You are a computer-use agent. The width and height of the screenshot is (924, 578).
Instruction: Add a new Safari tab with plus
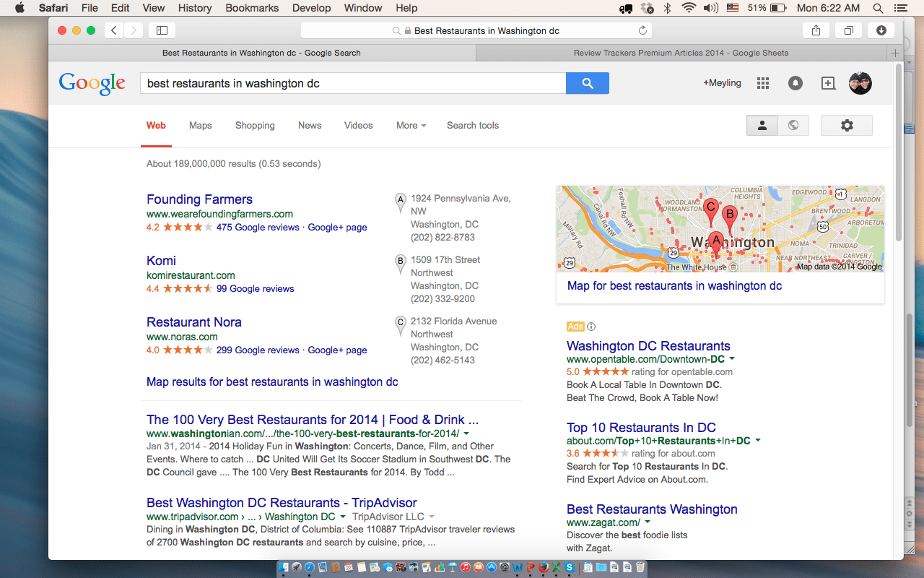point(896,53)
